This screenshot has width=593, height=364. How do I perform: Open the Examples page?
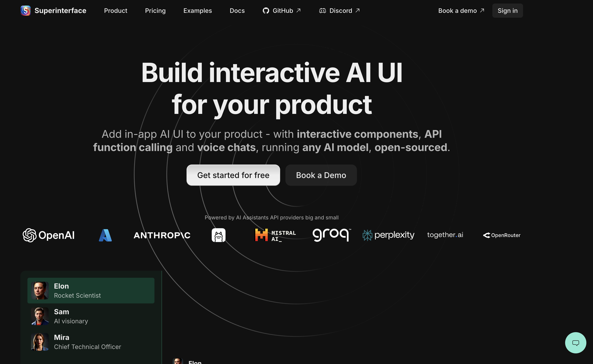pyautogui.click(x=198, y=11)
